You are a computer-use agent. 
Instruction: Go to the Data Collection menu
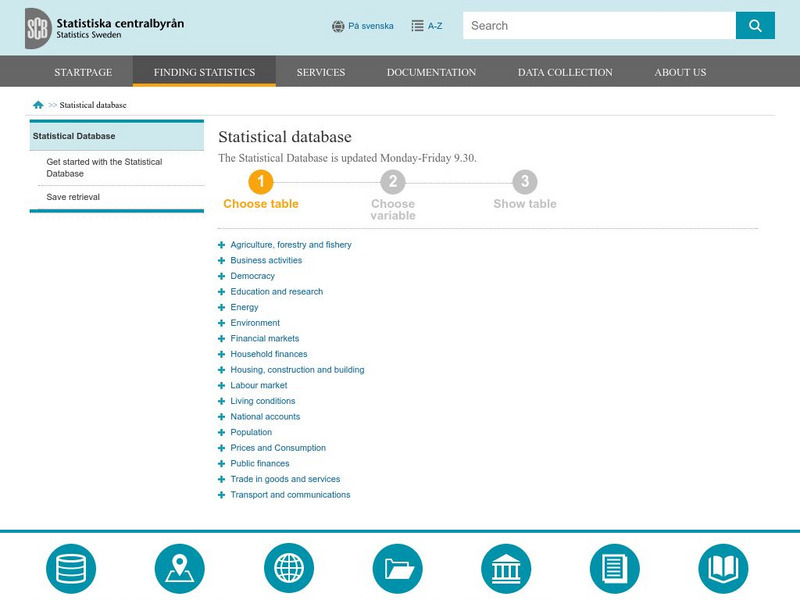[x=565, y=72]
